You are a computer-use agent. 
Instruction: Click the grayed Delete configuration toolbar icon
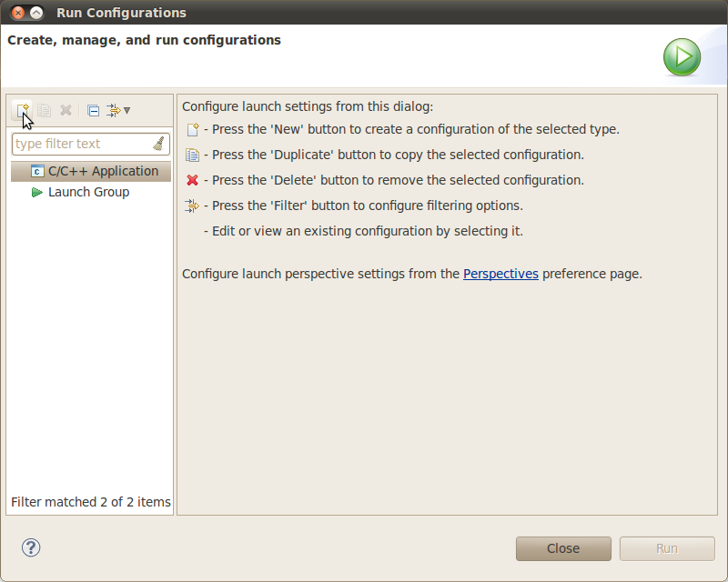66,110
